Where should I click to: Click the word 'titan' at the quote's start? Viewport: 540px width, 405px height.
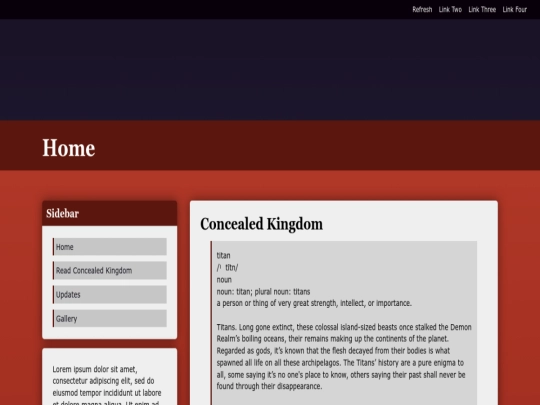[223, 256]
